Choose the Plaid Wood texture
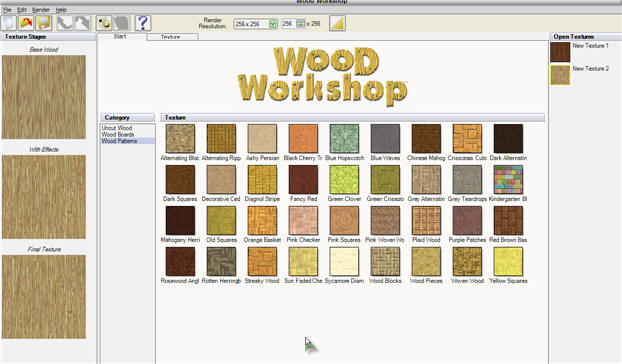Screen dimensions: 622x364 [x=426, y=221]
